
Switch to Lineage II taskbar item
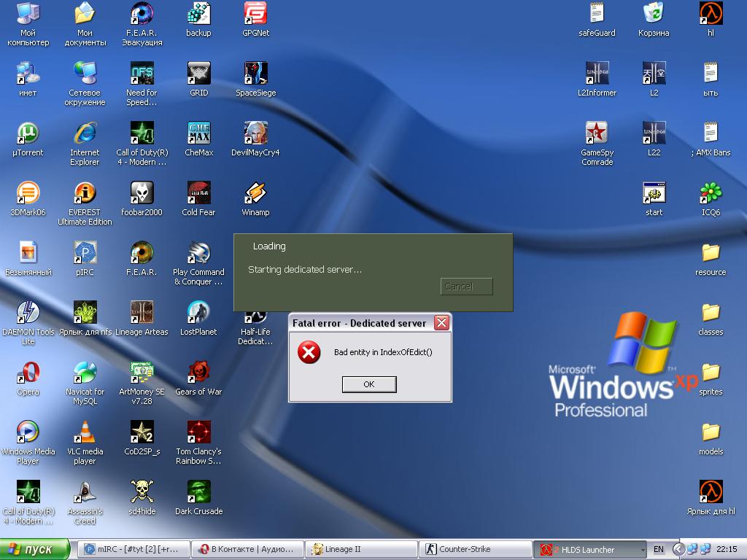361,549
